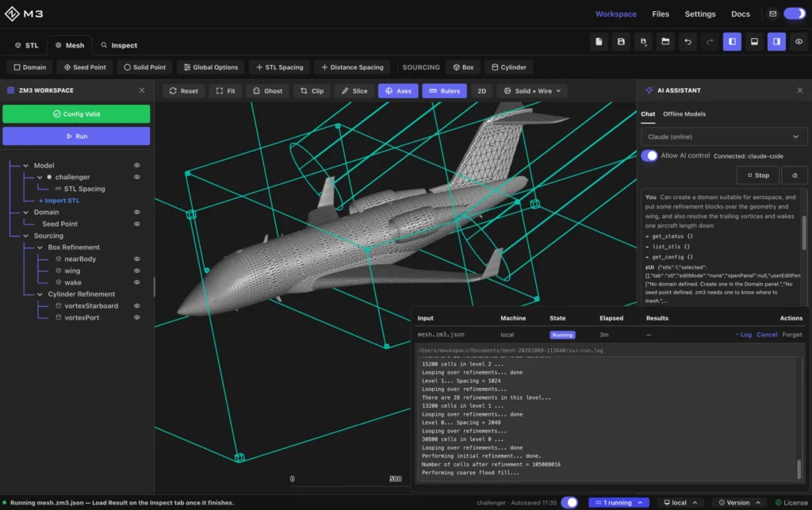812x510 pixels.
Task: Open the local machine selector
Action: 680,502
